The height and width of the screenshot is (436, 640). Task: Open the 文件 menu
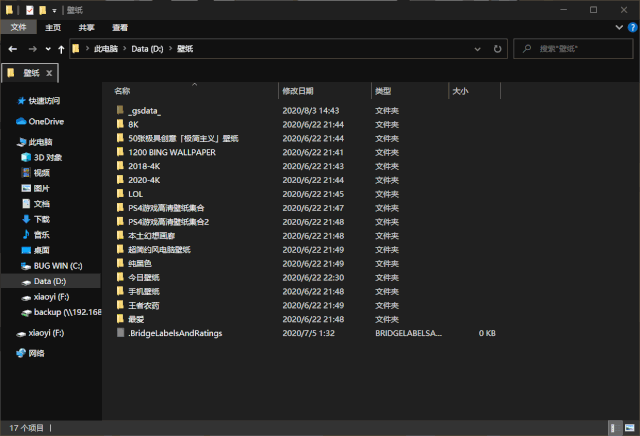pyautogui.click(x=18, y=28)
